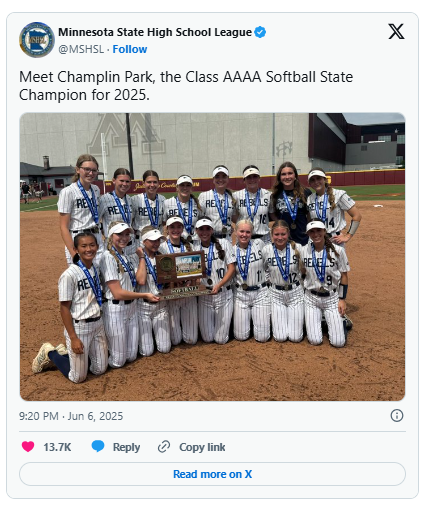Viewport: 426px width, 507px height.
Task: Open the Minnesota State High School League name
Action: tap(155, 32)
